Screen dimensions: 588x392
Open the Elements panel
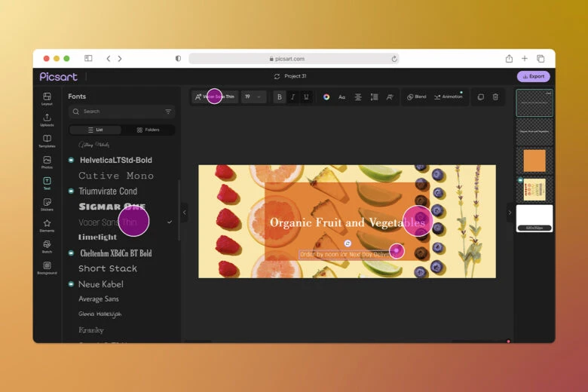click(47, 226)
